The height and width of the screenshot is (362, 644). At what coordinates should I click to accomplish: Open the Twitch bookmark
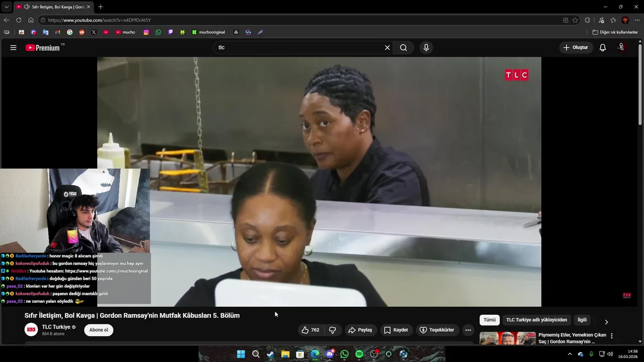click(x=171, y=32)
